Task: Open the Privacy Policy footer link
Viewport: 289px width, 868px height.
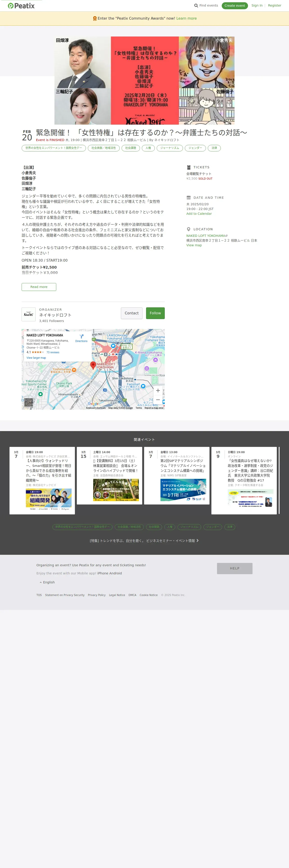Action: tap(97, 595)
